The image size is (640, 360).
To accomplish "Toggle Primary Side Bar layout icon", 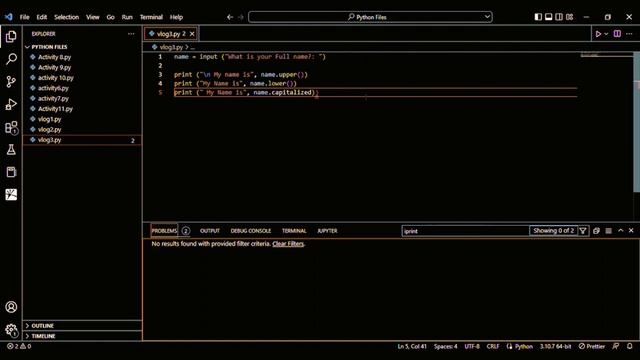I will (538, 17).
